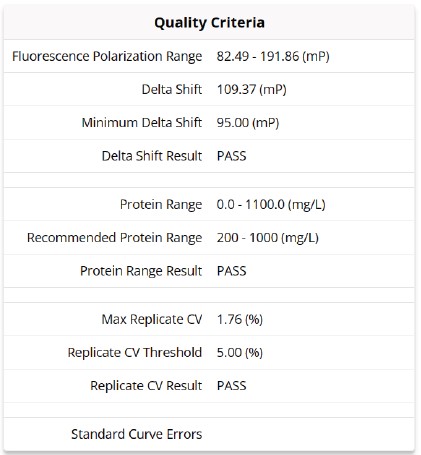Click the Delta Shift Result label
The image size is (421, 455).
tap(152, 156)
